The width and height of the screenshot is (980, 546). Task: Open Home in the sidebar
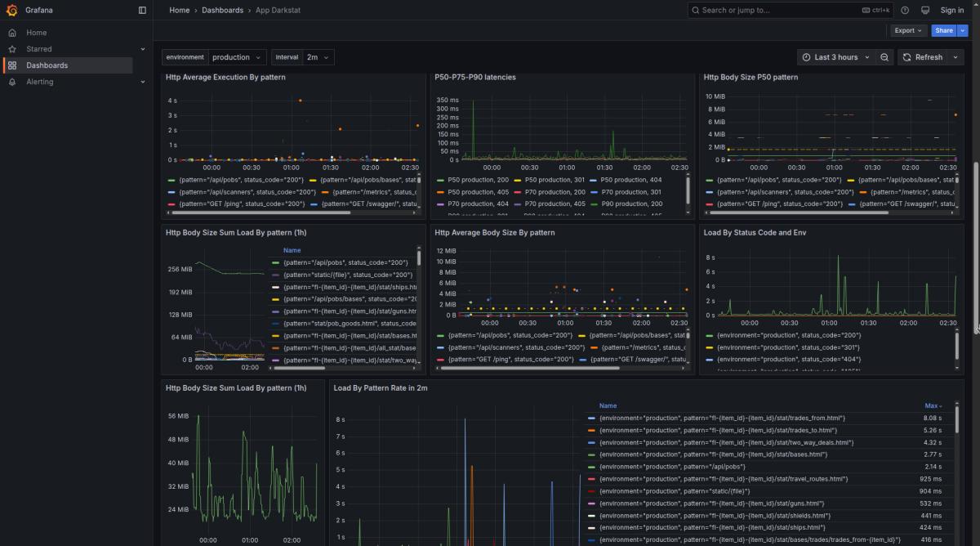tap(36, 33)
